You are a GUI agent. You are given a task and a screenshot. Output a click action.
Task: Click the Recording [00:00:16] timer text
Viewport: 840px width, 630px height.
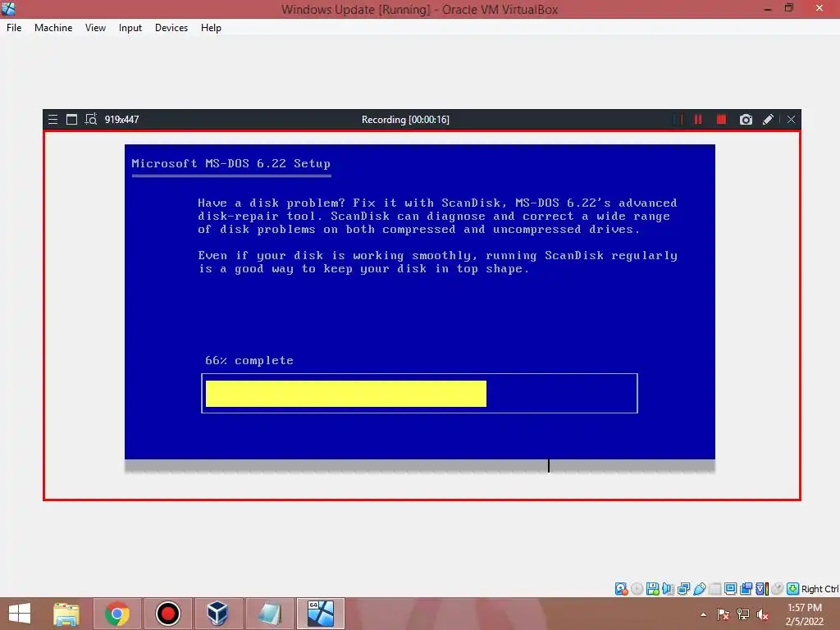click(x=405, y=120)
